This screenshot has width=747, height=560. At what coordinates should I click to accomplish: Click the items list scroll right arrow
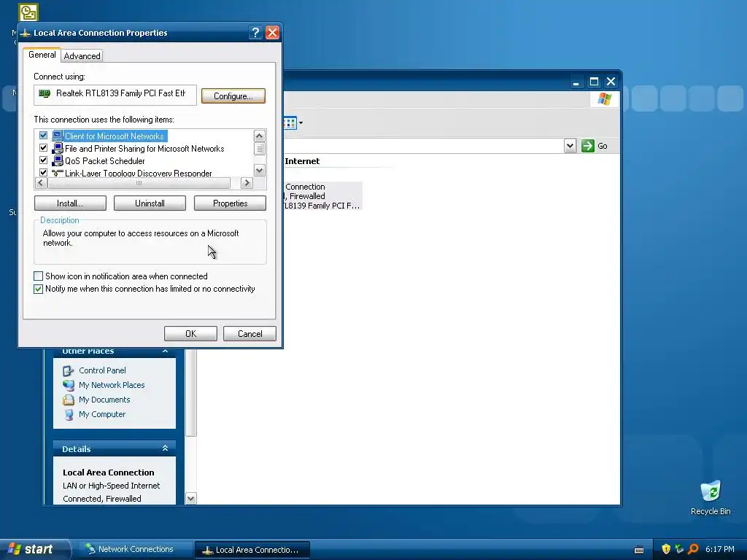tap(247, 183)
